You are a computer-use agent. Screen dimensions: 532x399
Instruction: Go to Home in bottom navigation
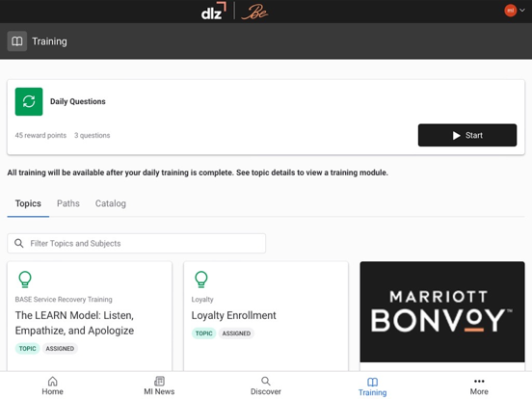(53, 386)
